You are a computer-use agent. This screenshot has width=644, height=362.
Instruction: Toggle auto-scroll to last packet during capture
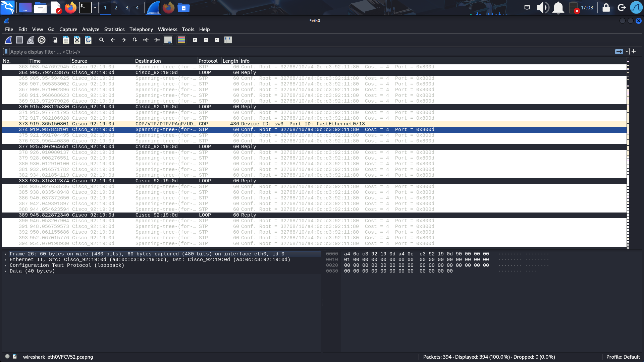tap(168, 40)
